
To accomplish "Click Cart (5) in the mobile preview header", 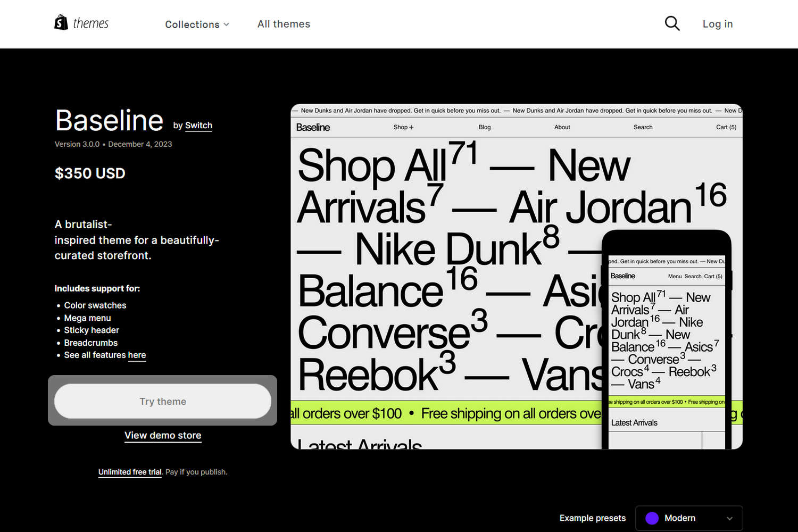I will point(712,276).
